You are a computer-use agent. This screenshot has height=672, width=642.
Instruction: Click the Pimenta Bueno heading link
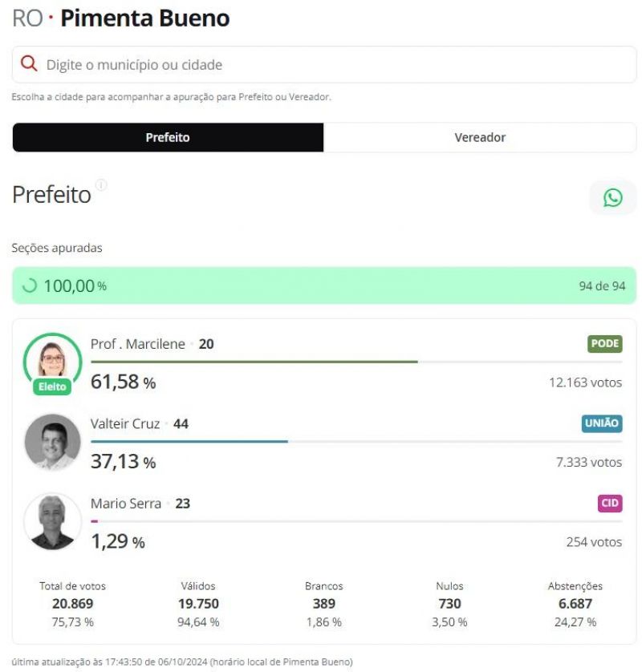(x=146, y=18)
